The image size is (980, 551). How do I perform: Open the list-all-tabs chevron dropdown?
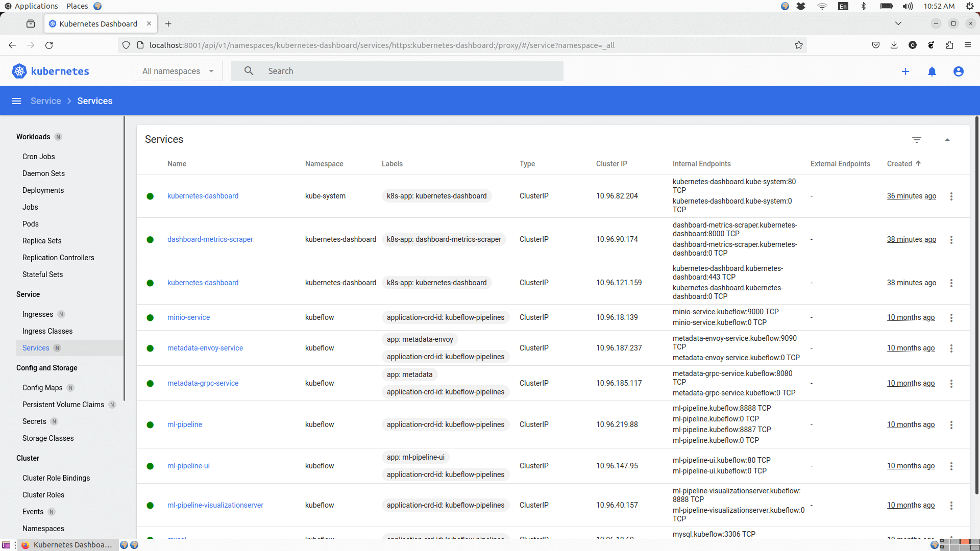pyautogui.click(x=898, y=23)
